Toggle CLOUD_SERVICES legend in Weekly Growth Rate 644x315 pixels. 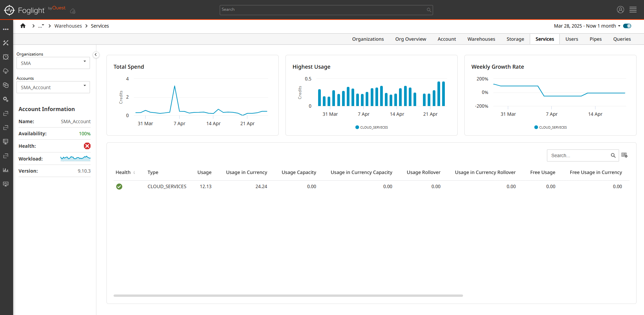click(551, 127)
